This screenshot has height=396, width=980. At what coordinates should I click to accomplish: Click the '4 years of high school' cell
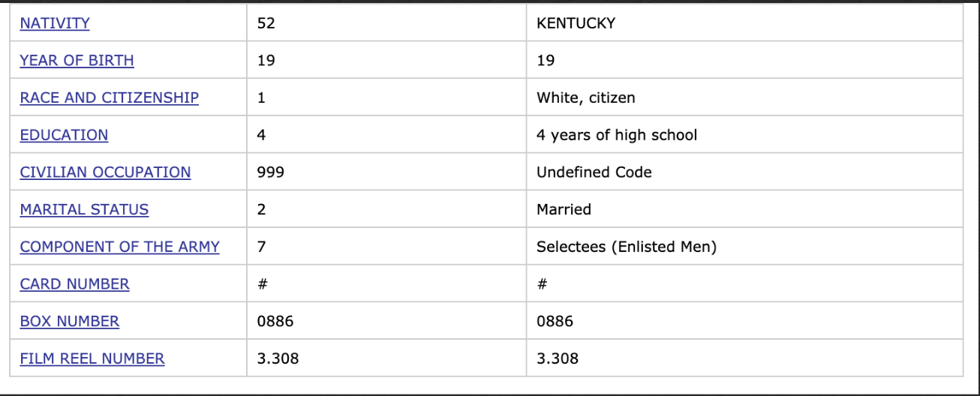click(744, 135)
